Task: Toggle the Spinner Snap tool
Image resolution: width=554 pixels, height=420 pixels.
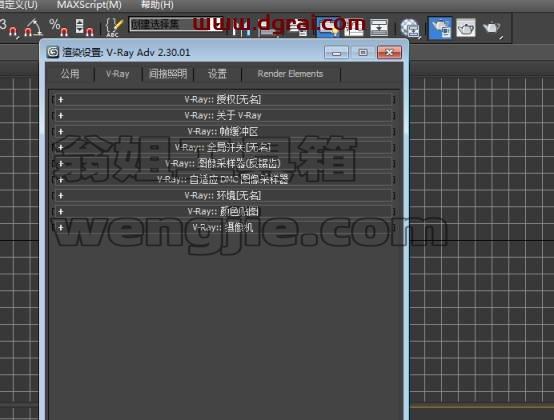Action: point(85,28)
